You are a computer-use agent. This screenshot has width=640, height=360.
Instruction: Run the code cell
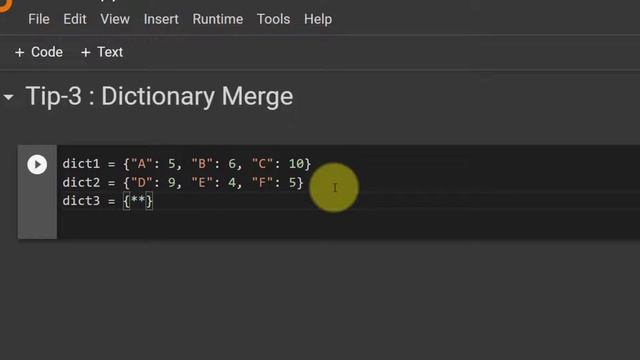[37, 164]
